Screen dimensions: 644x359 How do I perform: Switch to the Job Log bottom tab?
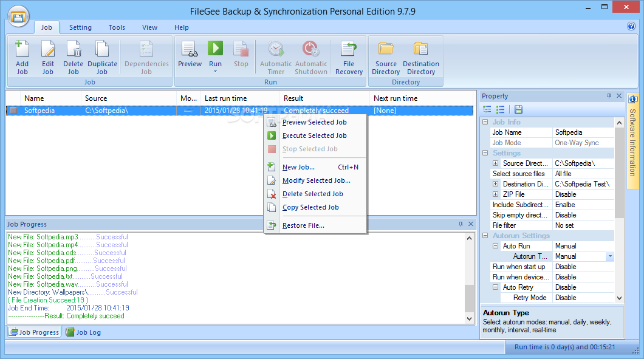[x=83, y=332]
